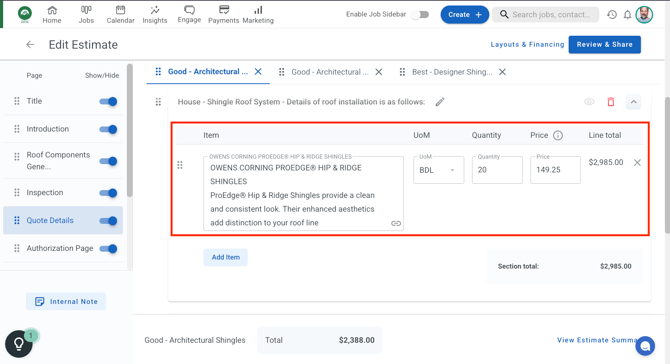Click the Create button

pos(464,15)
